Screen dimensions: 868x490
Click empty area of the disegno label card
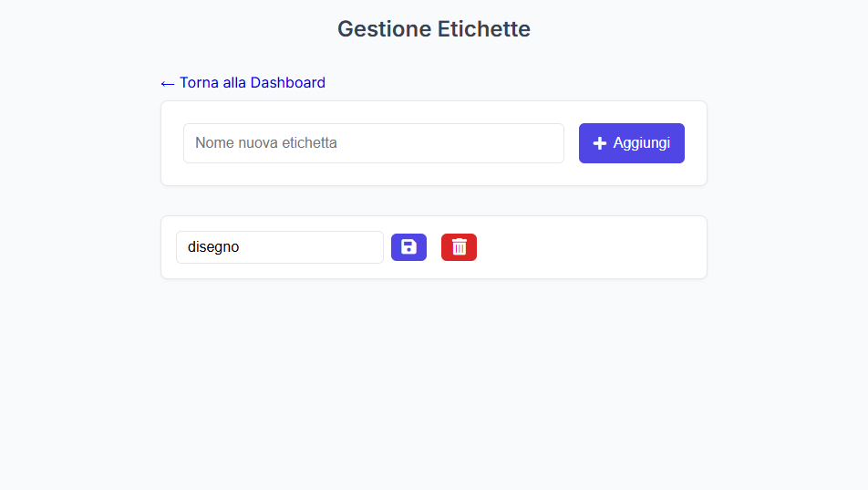(591, 247)
